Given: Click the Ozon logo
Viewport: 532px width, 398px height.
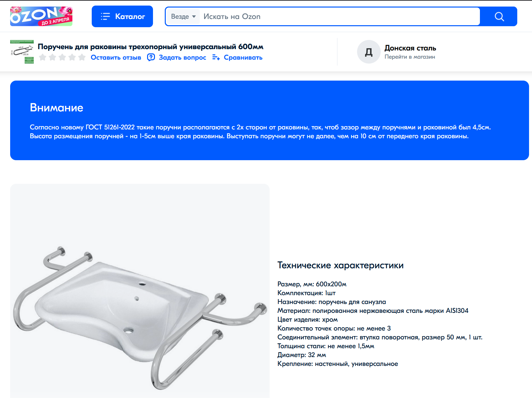Looking at the screenshot, I should (41, 16).
